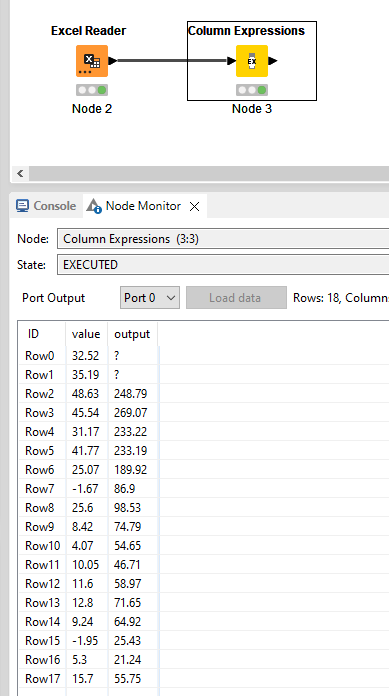
Task: Open the Port 0 dropdown
Action: (150, 297)
